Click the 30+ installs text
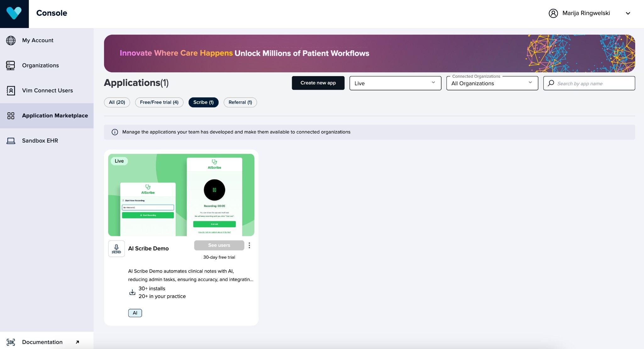The height and width of the screenshot is (349, 644). coord(152,289)
